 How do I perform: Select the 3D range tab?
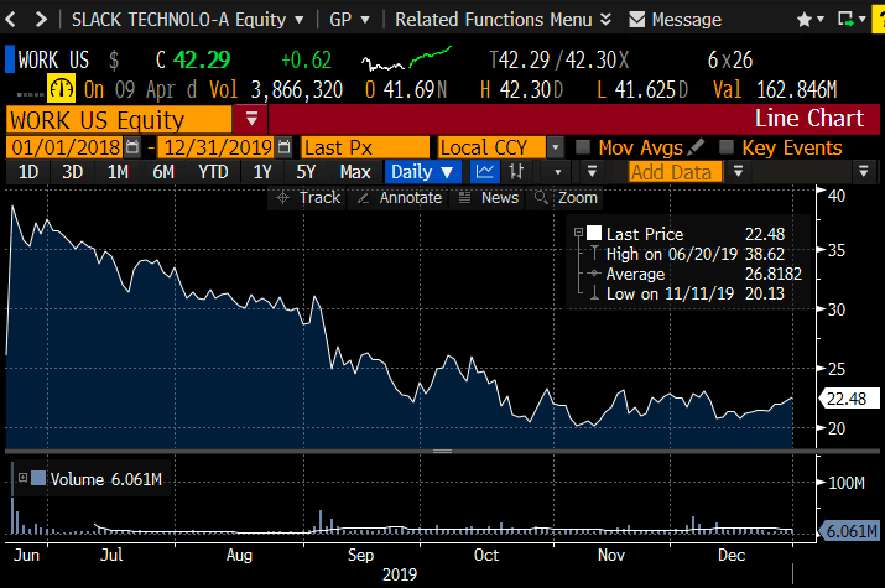(x=72, y=171)
